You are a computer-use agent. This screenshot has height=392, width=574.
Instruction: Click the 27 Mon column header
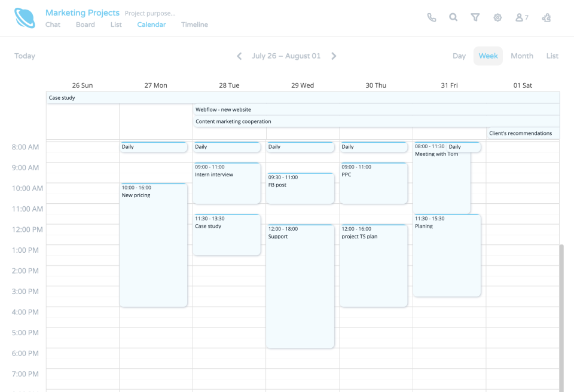pyautogui.click(x=155, y=85)
